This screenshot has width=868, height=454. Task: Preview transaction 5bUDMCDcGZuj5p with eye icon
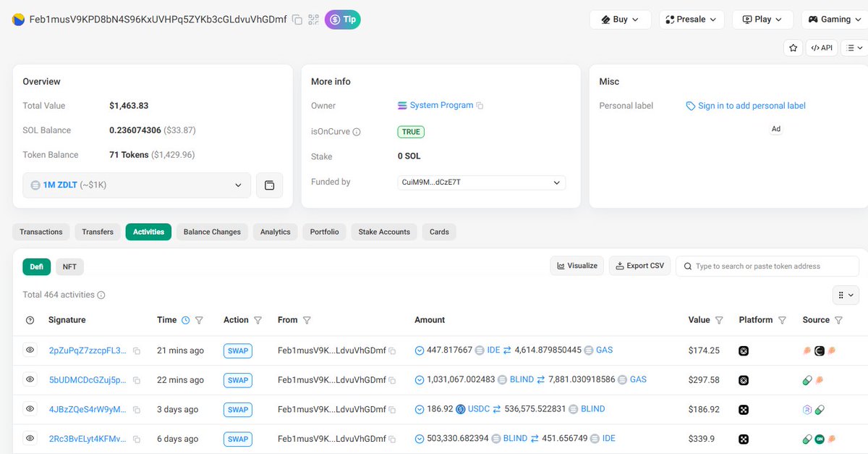30,379
